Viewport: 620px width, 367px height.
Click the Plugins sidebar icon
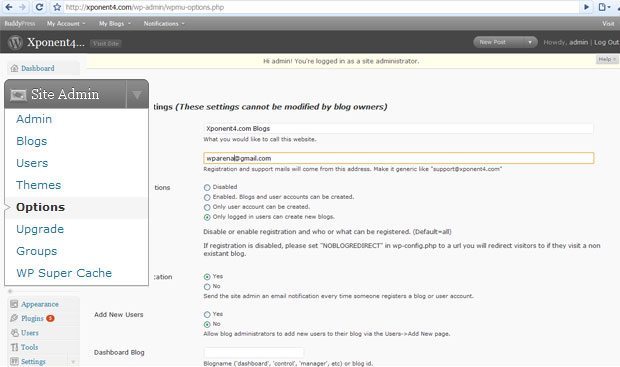[14, 318]
